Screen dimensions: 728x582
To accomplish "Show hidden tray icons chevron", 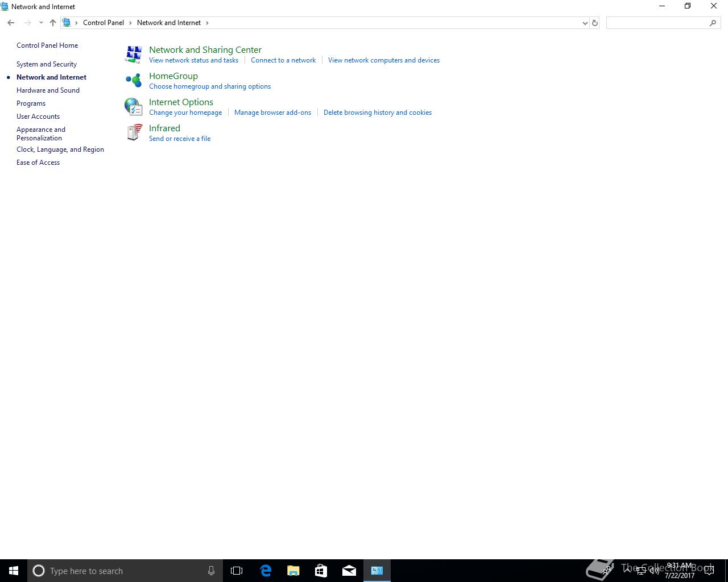I will [627, 571].
